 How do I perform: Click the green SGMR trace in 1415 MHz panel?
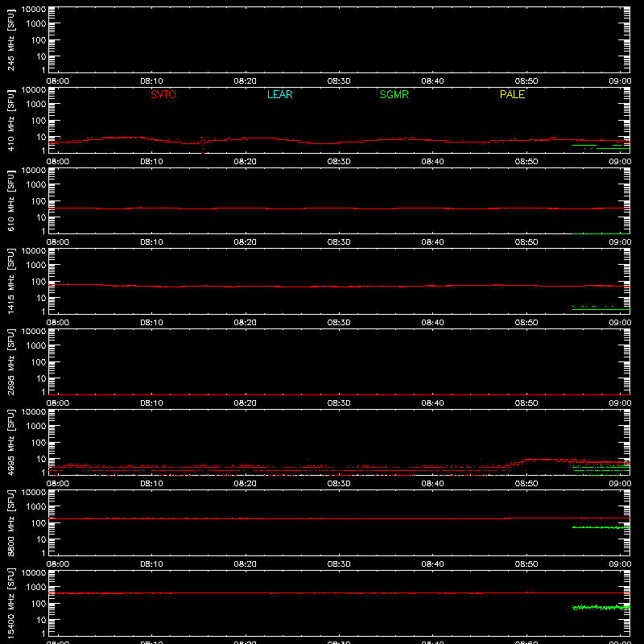[601, 309]
